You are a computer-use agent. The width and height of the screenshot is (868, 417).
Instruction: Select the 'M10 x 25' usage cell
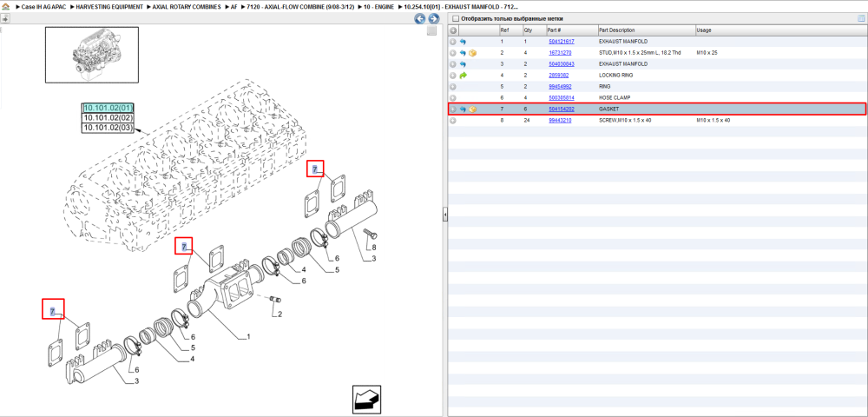coord(707,53)
